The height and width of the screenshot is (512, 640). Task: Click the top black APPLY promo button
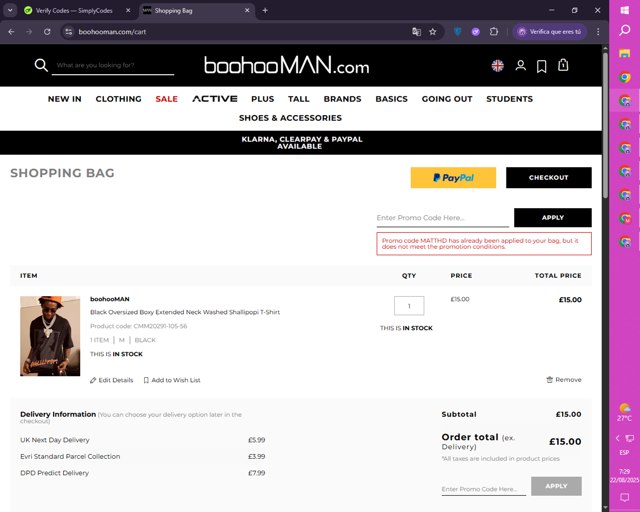point(553,218)
